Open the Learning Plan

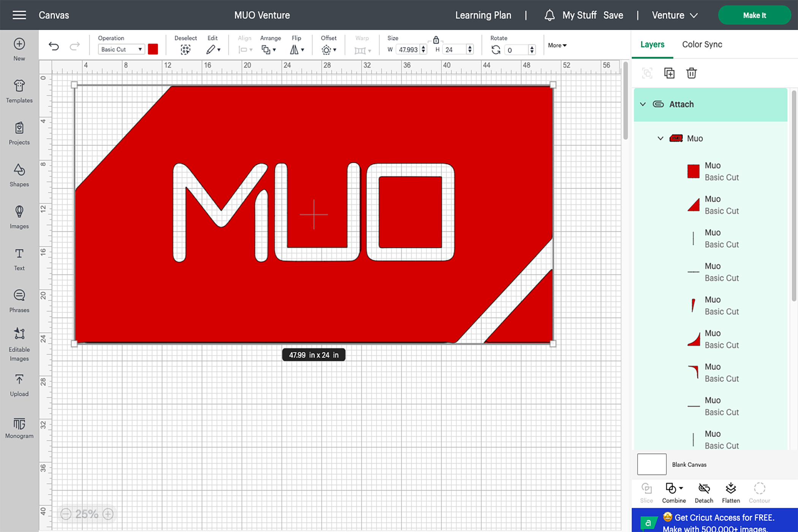tap(483, 15)
